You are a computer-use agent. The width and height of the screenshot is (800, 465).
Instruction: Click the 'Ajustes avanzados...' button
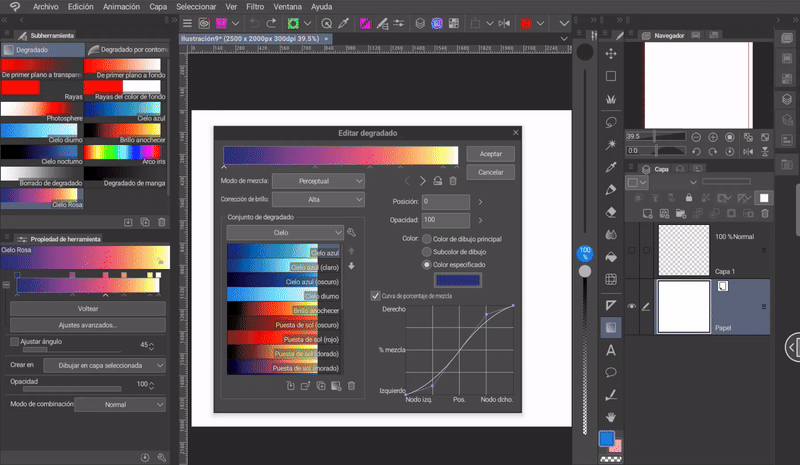(88, 325)
